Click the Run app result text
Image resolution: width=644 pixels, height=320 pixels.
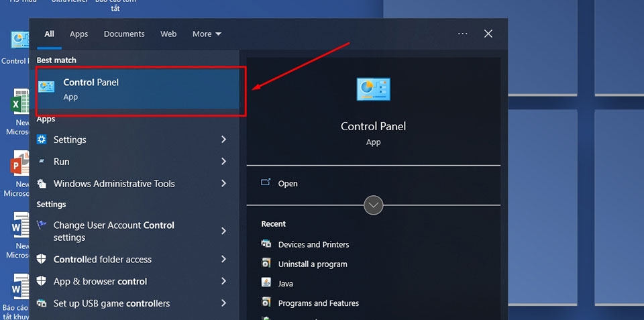pyautogui.click(x=62, y=162)
